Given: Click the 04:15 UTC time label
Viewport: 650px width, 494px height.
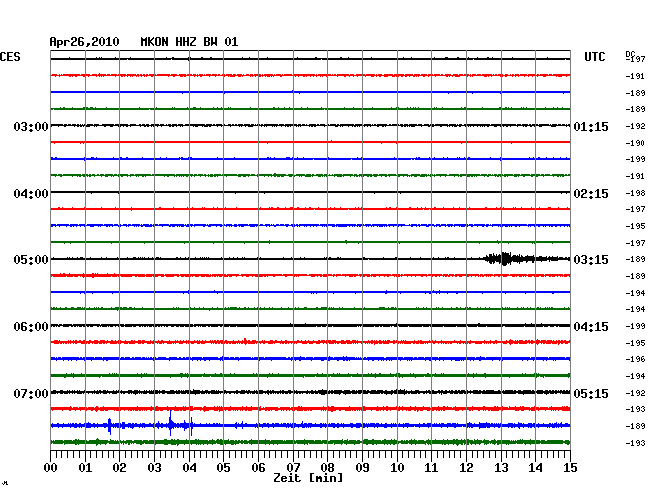Looking at the screenshot, I should (591, 327).
